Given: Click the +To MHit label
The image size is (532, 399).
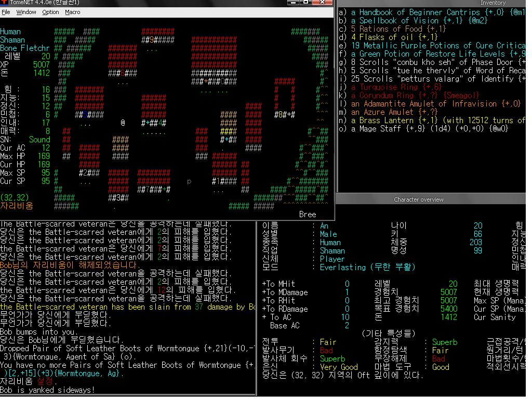Looking at the screenshot, I should point(278,284).
